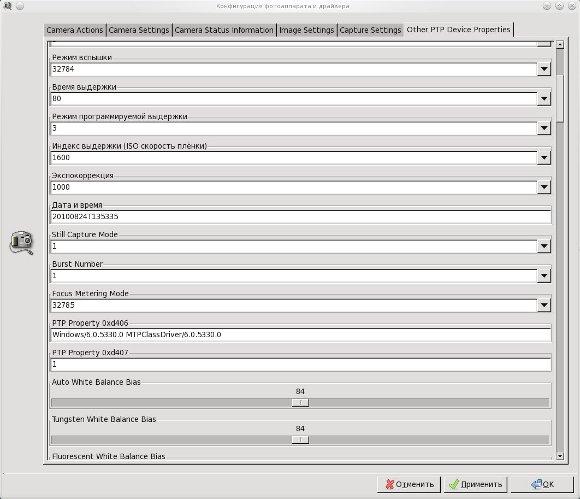Viewport: 580px width, 499px height.
Task: Click PTP Property 0xd407 input field
Action: click(300, 364)
